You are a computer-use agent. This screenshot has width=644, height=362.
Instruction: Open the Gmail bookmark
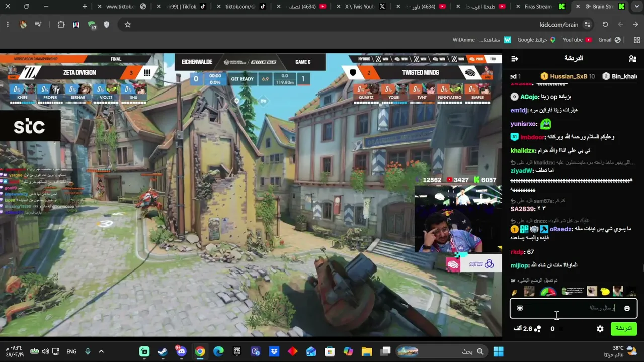click(x=609, y=40)
